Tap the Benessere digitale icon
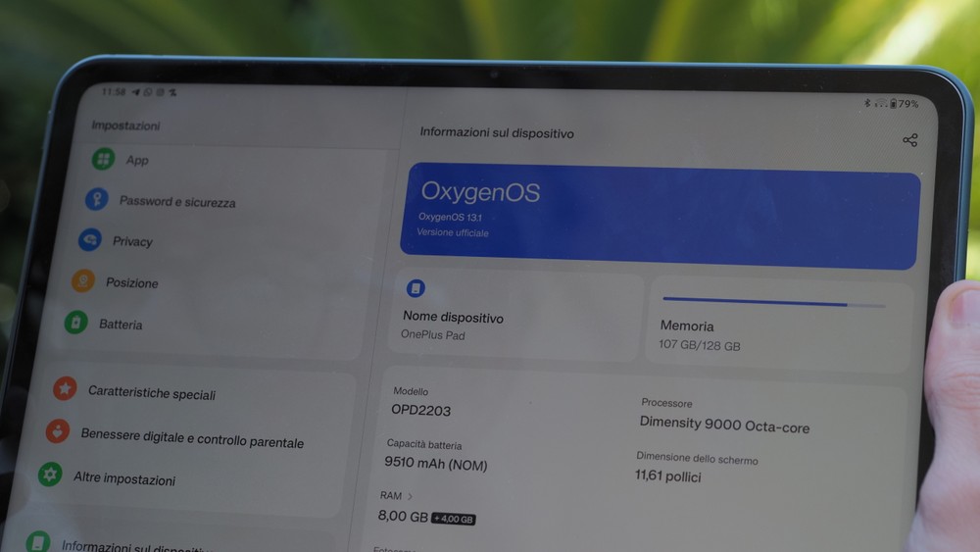This screenshot has width=980, height=552. pyautogui.click(x=58, y=431)
